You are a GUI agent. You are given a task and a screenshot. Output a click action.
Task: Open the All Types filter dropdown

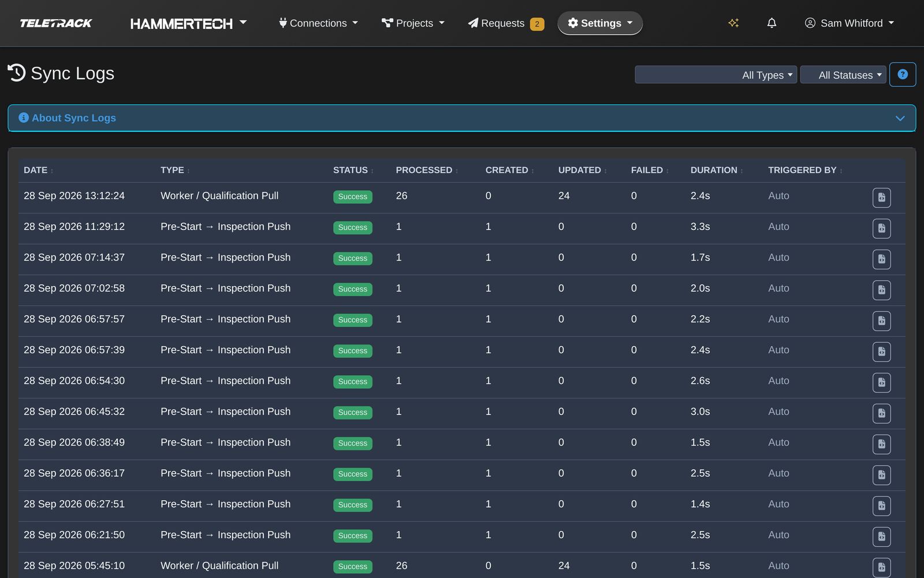tap(716, 75)
